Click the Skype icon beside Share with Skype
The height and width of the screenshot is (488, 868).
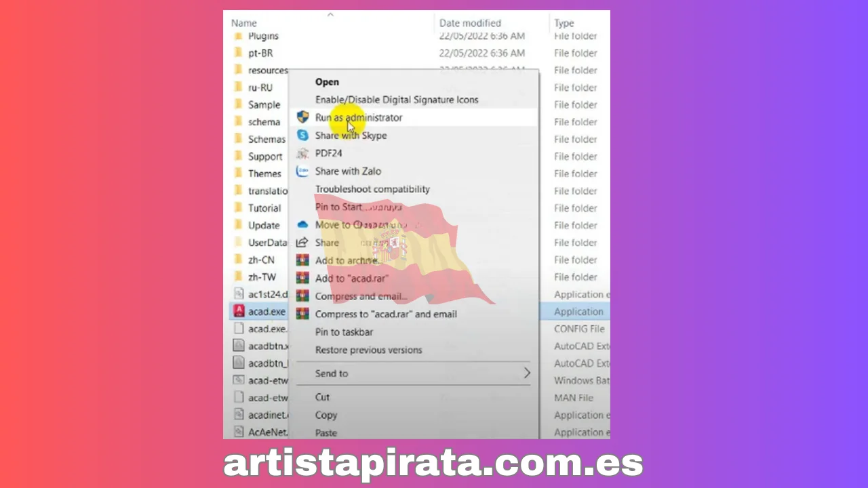(x=302, y=135)
